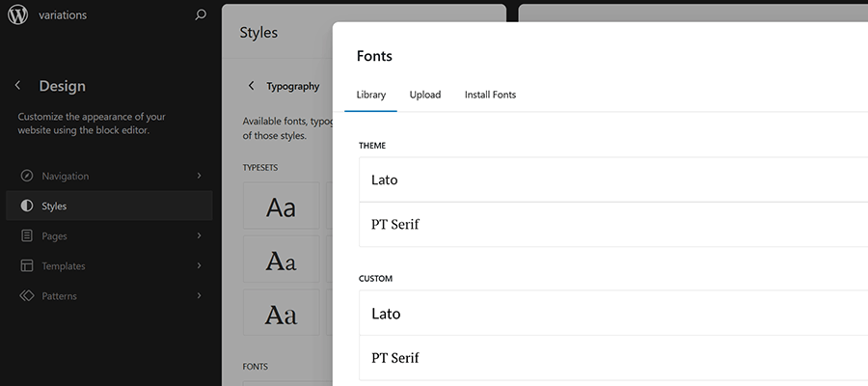The width and height of the screenshot is (868, 386).
Task: Choose the first typeset Aa preview
Action: (x=281, y=207)
